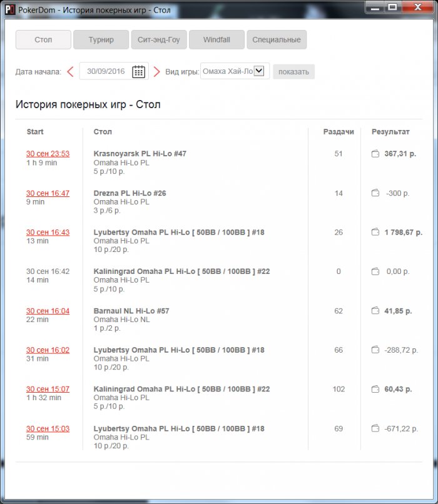Open session link 30 сен 15:03
The height and width of the screenshot is (504, 438).
point(48,428)
